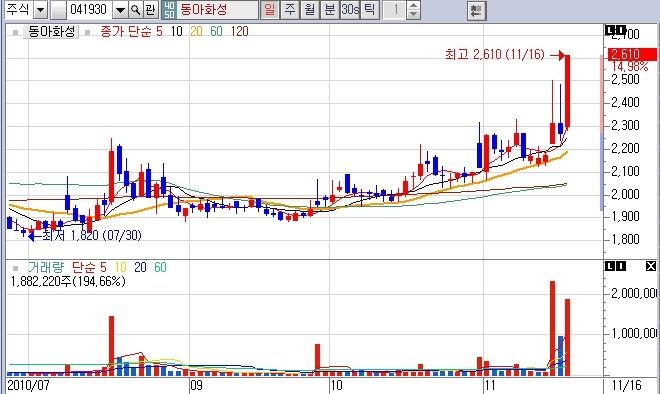Click the small gray box before stock code
The image size is (660, 394).
[58, 10]
